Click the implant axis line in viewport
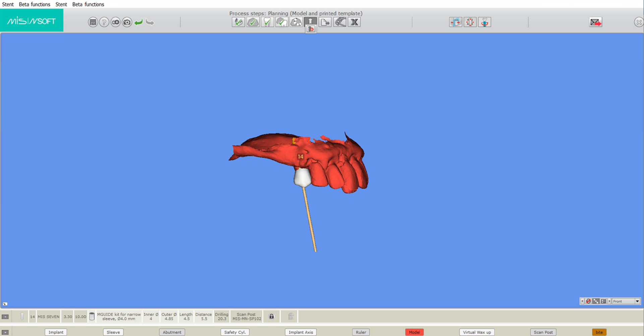The width and height of the screenshot is (644, 336). click(309, 220)
